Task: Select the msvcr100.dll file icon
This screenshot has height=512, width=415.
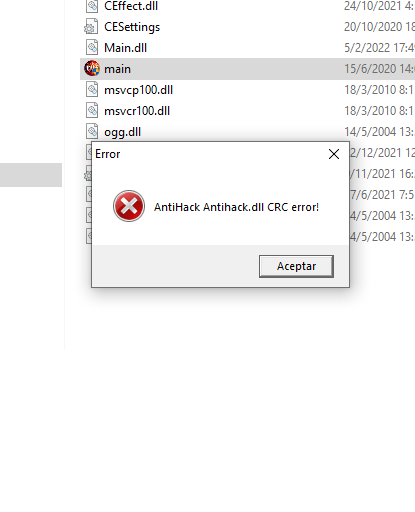Action: pyautogui.click(x=92, y=111)
